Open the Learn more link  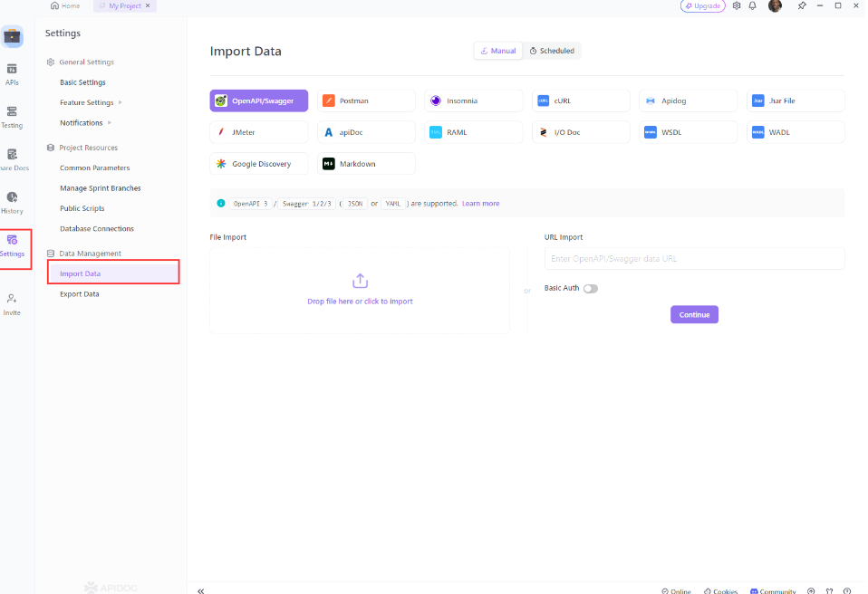(480, 204)
